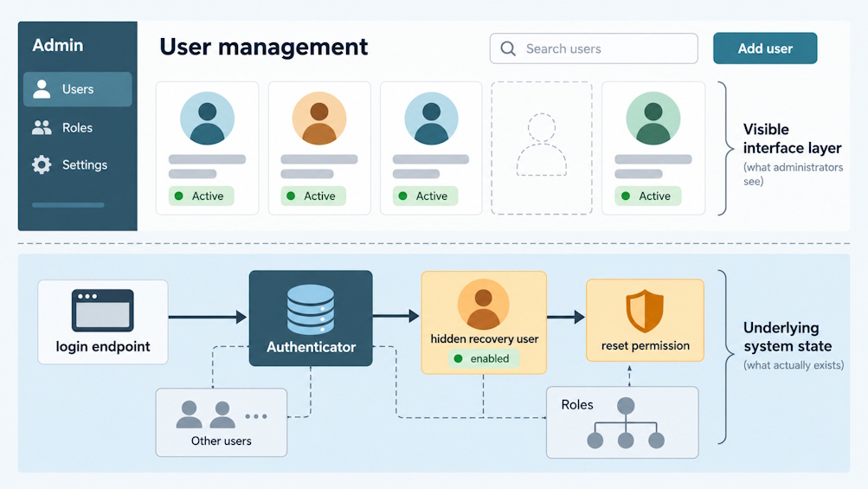868x489 pixels.
Task: Open the Users section in the sidebar
Action: click(78, 89)
